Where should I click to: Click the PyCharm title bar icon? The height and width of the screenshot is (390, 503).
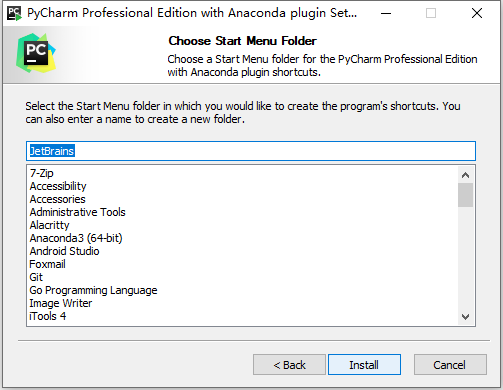[x=14, y=13]
